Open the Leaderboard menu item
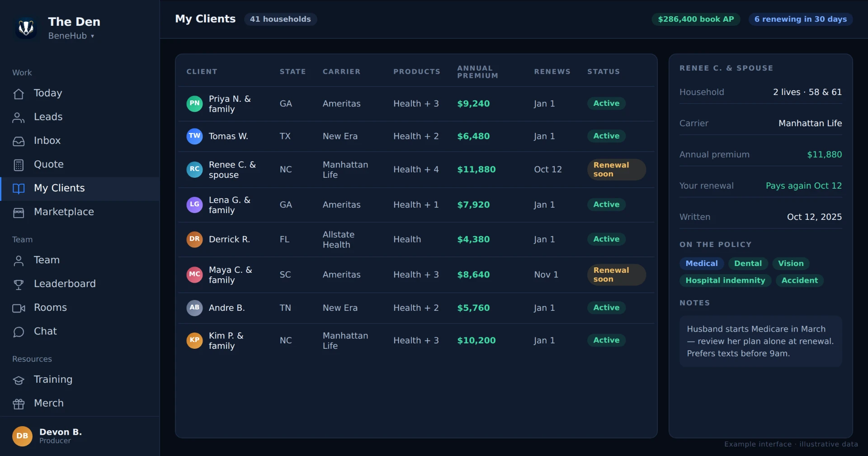Viewport: 868px width, 456px height. click(80, 284)
